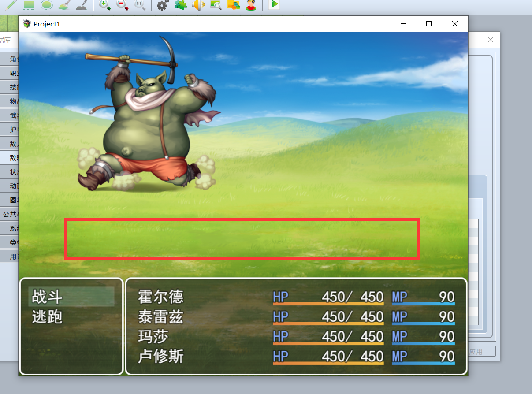Switch to the 状态 database tab
Screen dimensions: 532x394
click(x=9, y=171)
